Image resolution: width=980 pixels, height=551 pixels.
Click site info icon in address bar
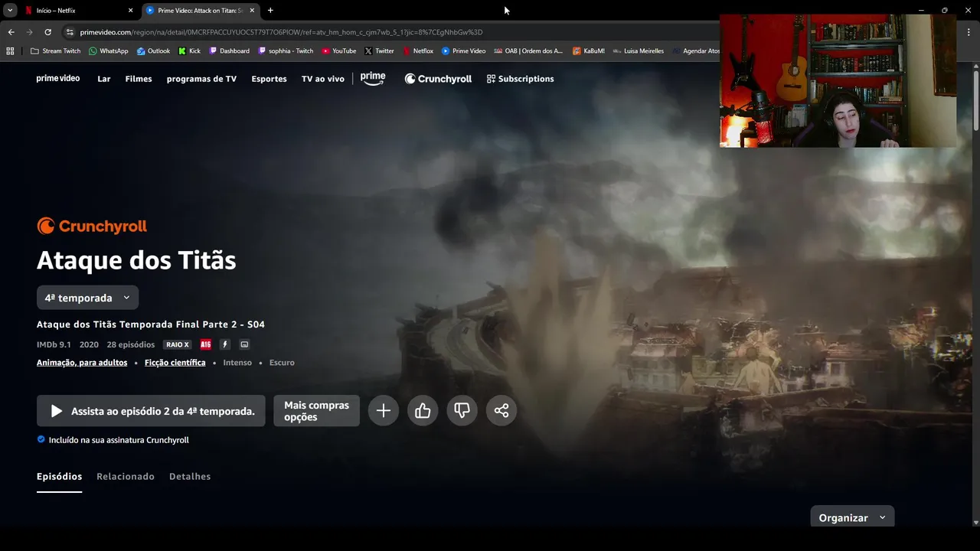pos(70,32)
